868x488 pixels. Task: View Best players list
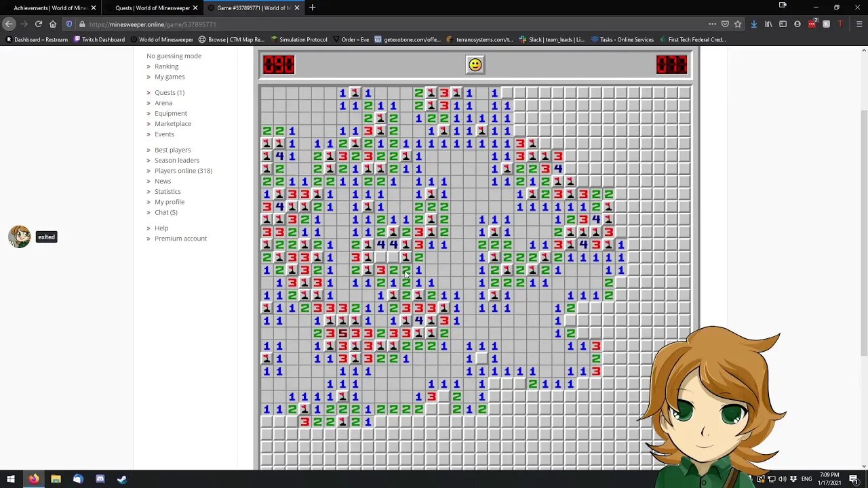pos(172,150)
